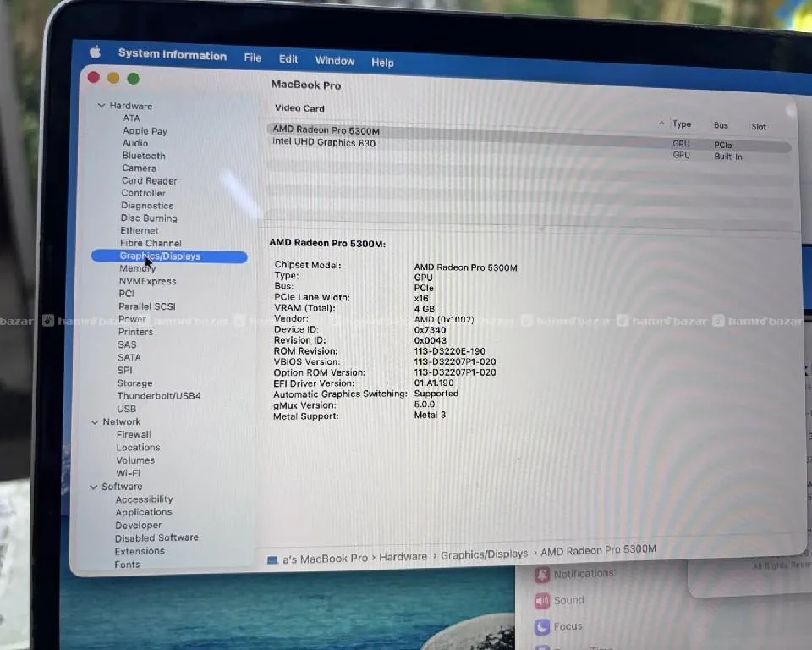Open the Edit menu
The width and height of the screenshot is (812, 650).
coord(288,59)
